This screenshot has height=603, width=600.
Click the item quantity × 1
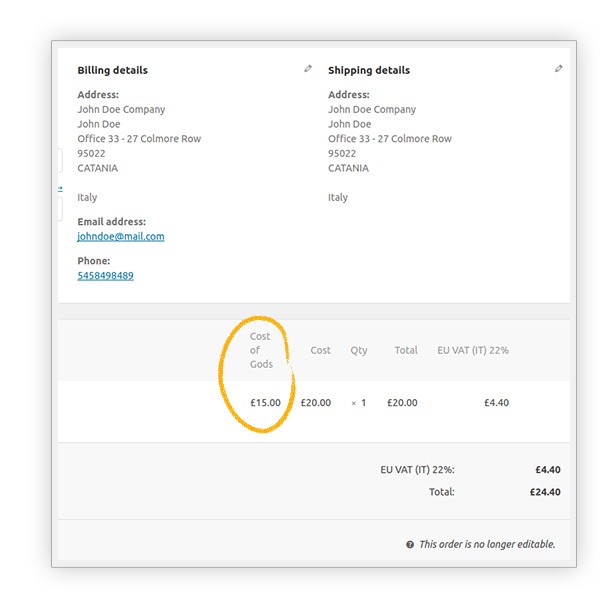(359, 403)
